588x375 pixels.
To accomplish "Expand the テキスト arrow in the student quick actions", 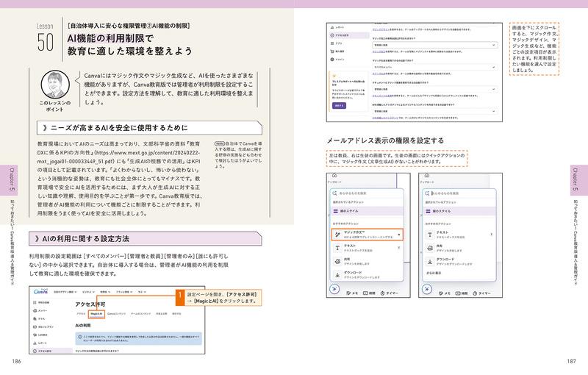I will point(491,235).
